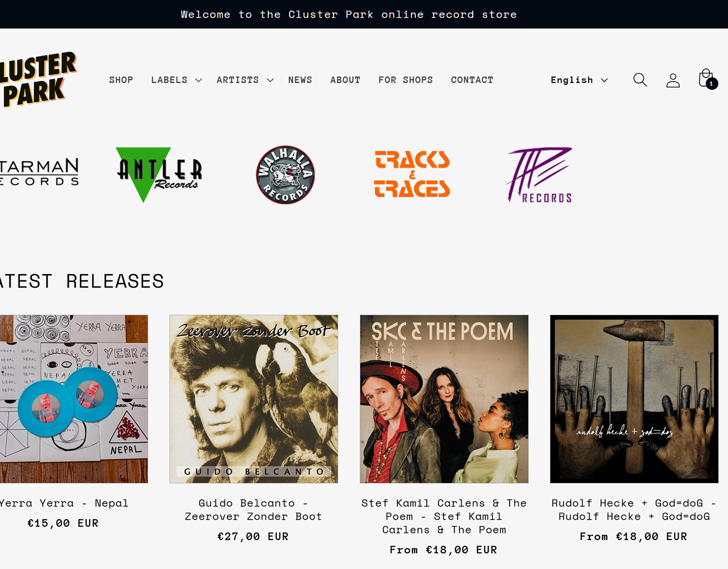Image resolution: width=728 pixels, height=569 pixels.
Task: View the Yerra Yerra Nepal vinyl thumbnail
Action: pos(74,399)
